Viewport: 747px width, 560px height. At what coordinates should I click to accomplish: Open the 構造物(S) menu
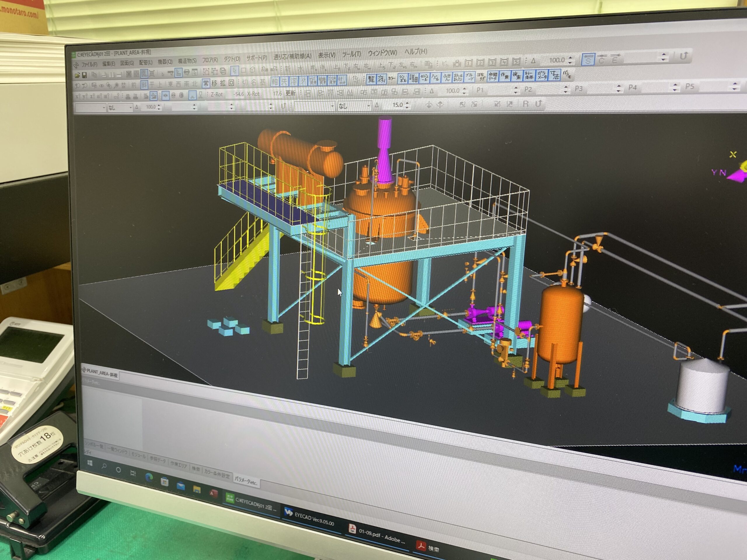pyautogui.click(x=187, y=61)
